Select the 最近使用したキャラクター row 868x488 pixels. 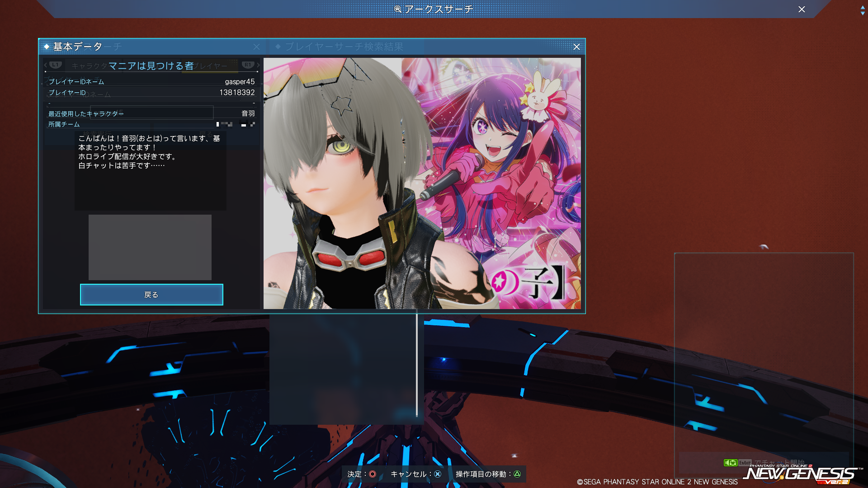coord(151,113)
